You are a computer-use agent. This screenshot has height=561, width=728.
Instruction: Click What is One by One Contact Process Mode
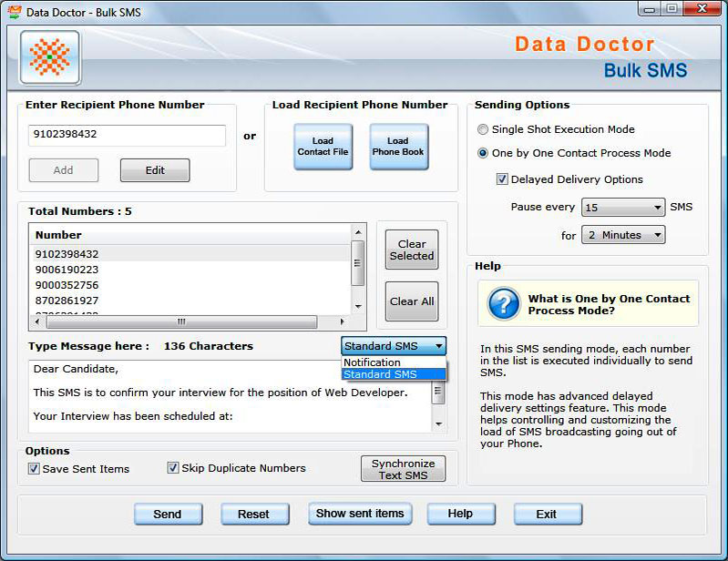click(609, 304)
